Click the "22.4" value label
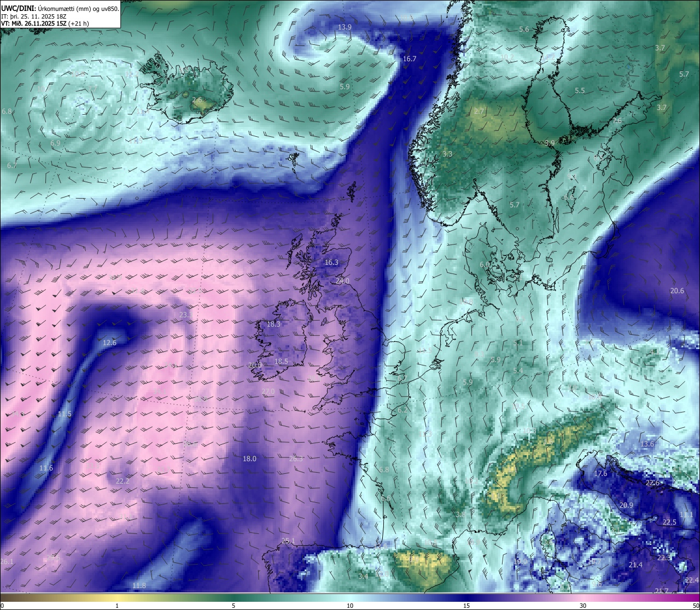Viewport: 700px width, 610px height. click(x=691, y=580)
